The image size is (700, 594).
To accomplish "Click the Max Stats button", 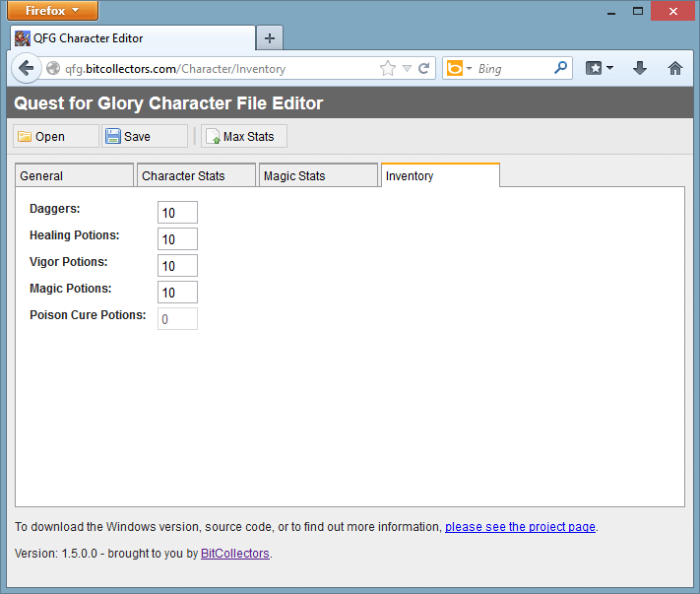I will coord(244,136).
